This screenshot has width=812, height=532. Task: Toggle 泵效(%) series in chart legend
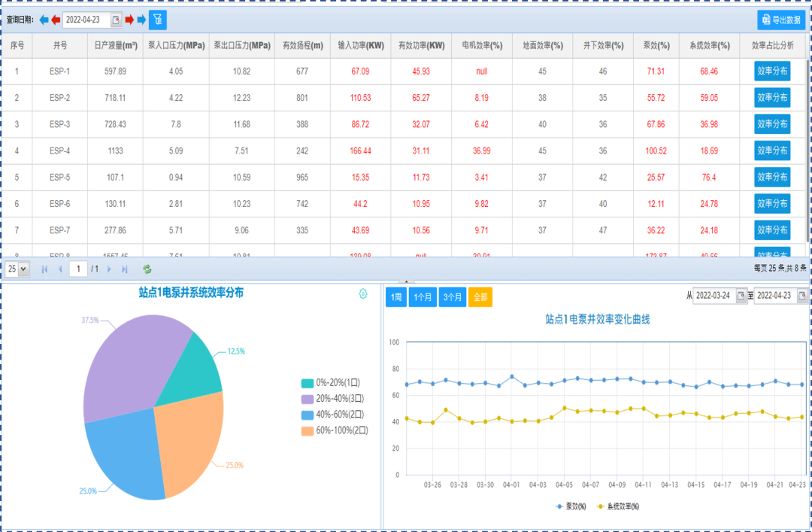coord(570,506)
